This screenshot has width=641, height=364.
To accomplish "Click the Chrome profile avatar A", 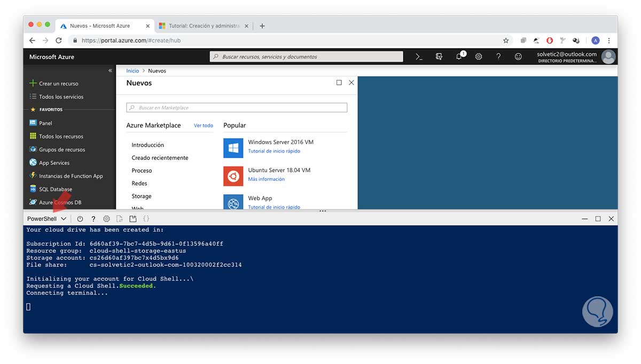I will (x=596, y=41).
